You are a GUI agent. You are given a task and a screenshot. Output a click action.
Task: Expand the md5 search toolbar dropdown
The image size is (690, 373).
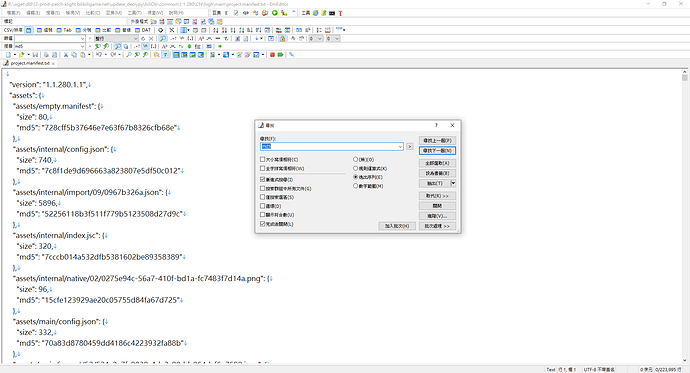pyautogui.click(x=82, y=46)
